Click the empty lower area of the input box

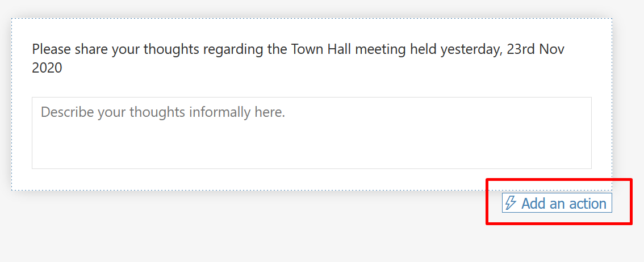[312, 147]
